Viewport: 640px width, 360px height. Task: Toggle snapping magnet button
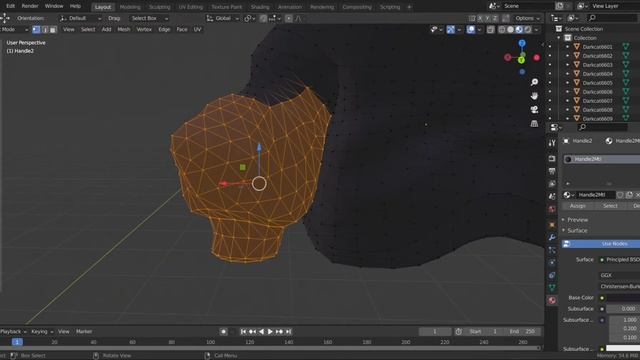(x=263, y=18)
